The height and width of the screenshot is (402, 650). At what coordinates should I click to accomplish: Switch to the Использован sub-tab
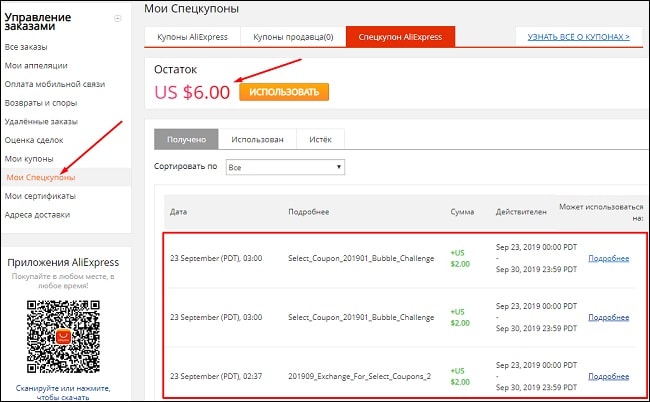pyautogui.click(x=257, y=139)
